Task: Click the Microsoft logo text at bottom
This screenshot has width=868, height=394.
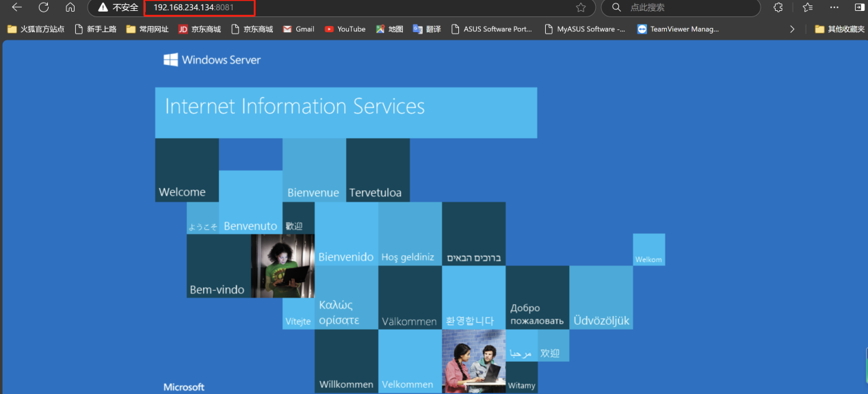Action: click(184, 387)
